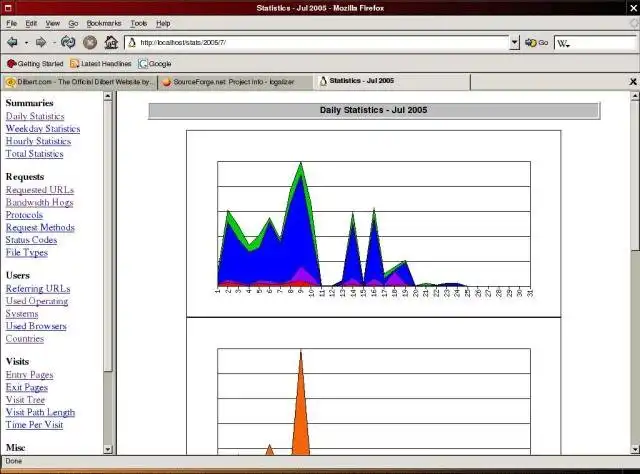Open the Getting Started bookmark
Image resolution: width=640 pixels, height=474 pixels.
[35, 64]
